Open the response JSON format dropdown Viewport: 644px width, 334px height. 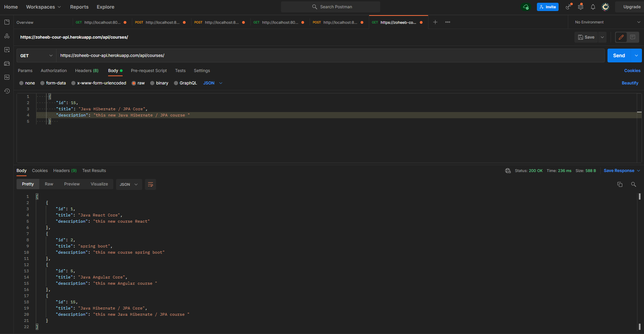(129, 184)
